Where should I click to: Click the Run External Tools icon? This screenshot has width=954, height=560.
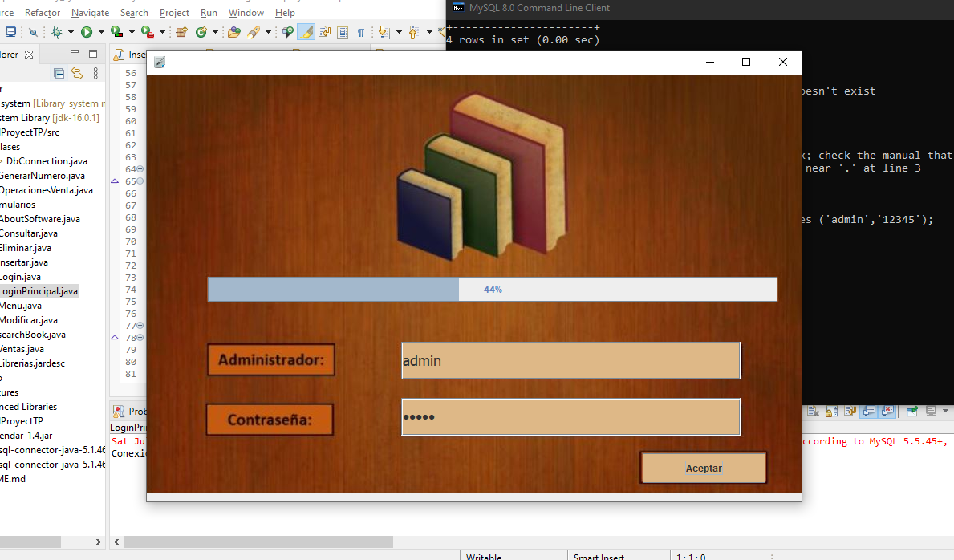coord(148,31)
